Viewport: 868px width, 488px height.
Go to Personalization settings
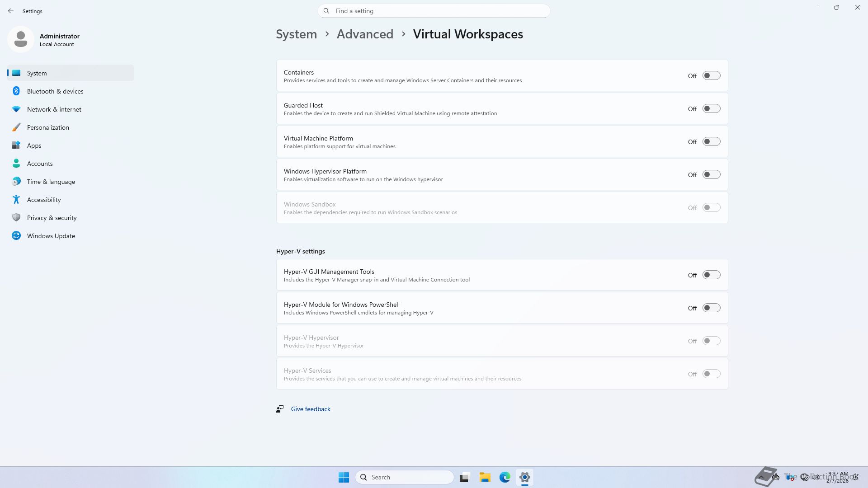48,127
